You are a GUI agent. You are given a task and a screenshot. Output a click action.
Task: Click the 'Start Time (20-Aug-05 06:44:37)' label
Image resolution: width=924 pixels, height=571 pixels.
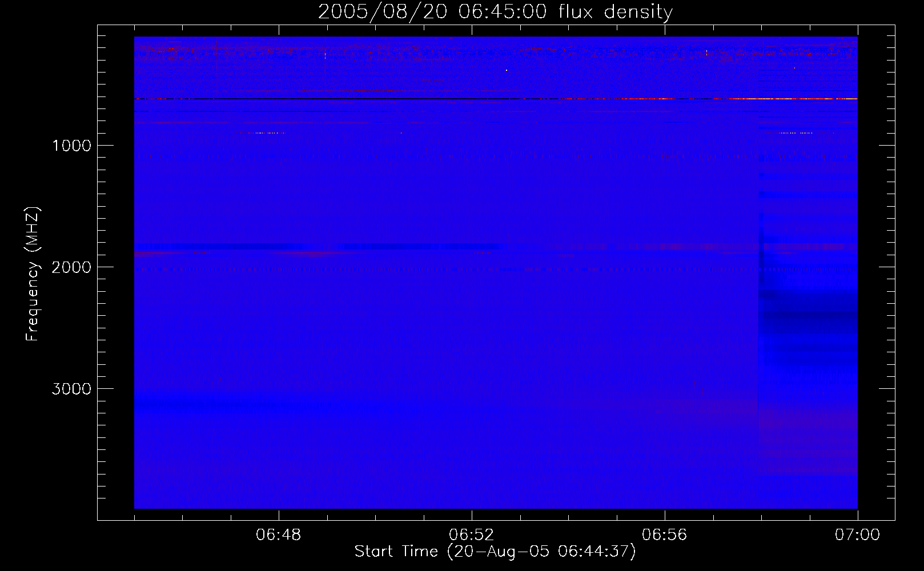pos(495,552)
